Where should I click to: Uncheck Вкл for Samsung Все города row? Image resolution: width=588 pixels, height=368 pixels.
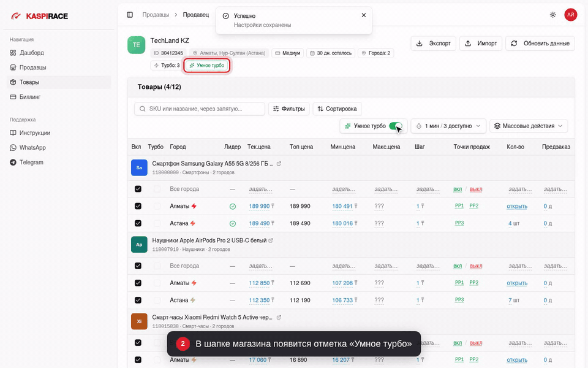[x=138, y=189]
